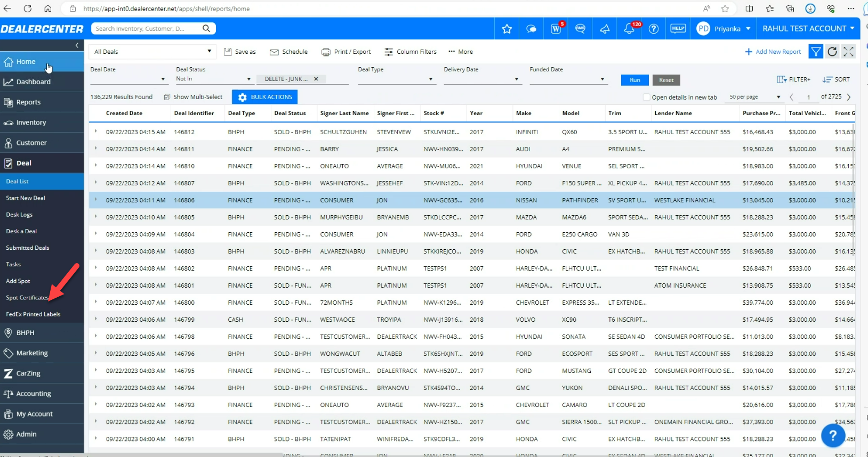Open floating blue help bubble
Viewport: 868px width, 457px height.
coord(833,436)
